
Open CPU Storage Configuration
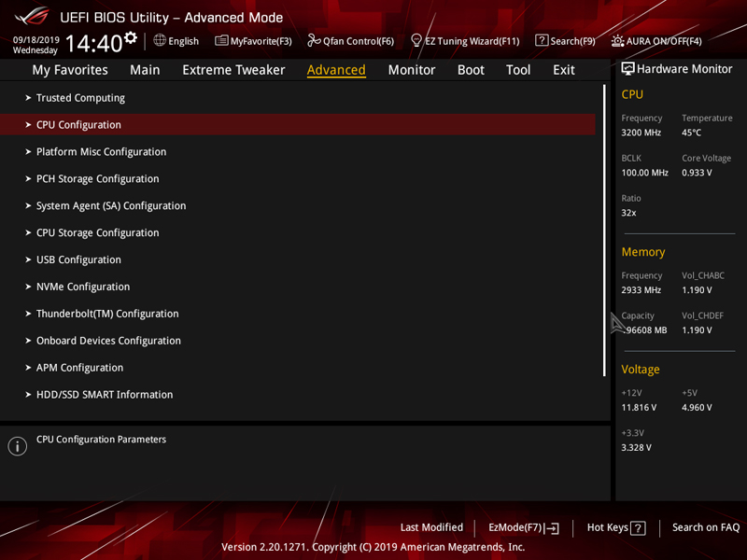pos(98,232)
